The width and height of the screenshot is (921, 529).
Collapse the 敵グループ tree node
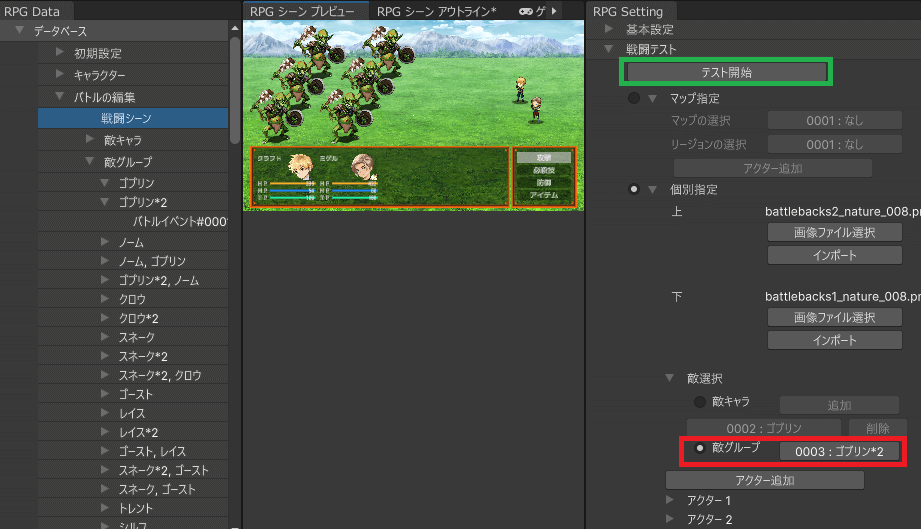(x=90, y=161)
